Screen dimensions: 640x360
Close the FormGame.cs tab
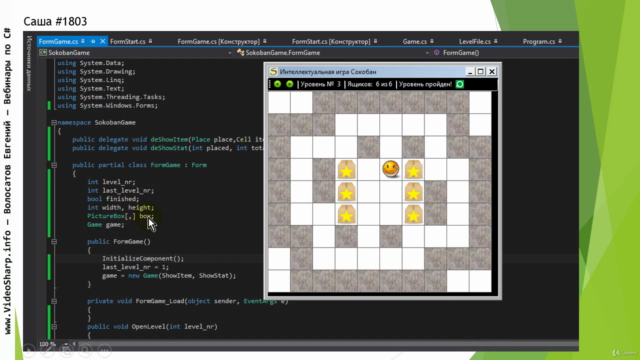point(102,41)
